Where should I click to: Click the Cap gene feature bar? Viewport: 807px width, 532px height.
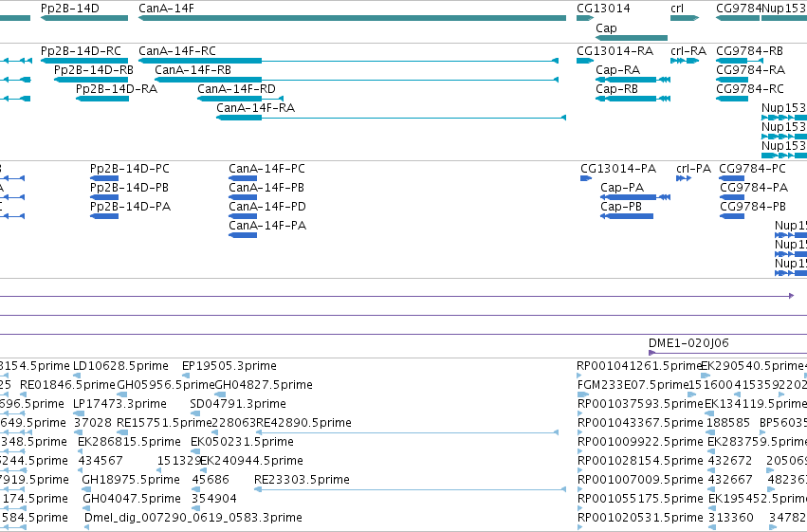(x=632, y=38)
